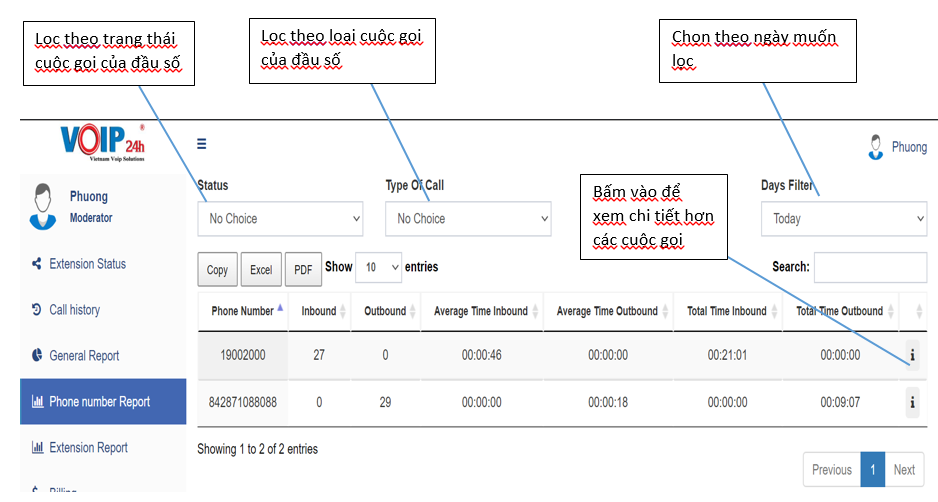Sort by Total Time Inbound column

pos(727,311)
